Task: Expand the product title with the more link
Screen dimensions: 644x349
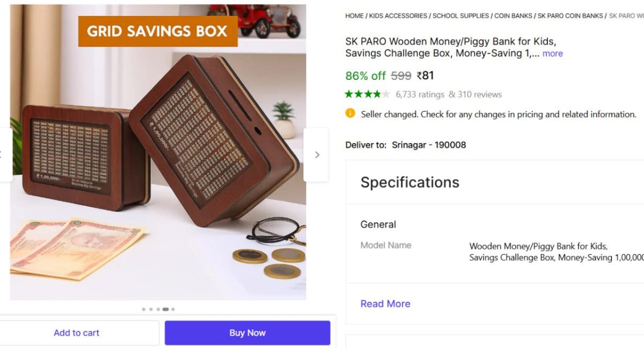Action: [x=552, y=54]
